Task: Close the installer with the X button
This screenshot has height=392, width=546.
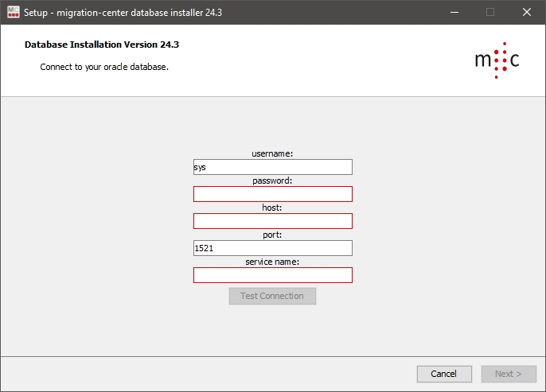Action: tap(527, 12)
